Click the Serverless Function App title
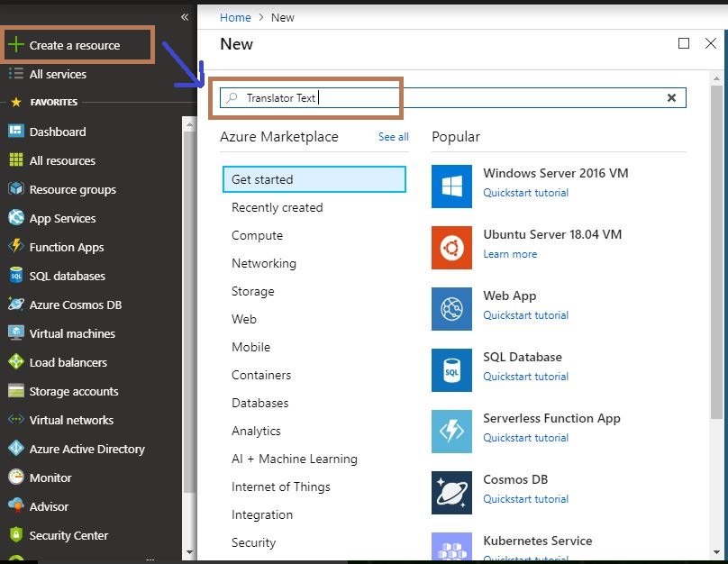The image size is (728, 564). (x=551, y=418)
